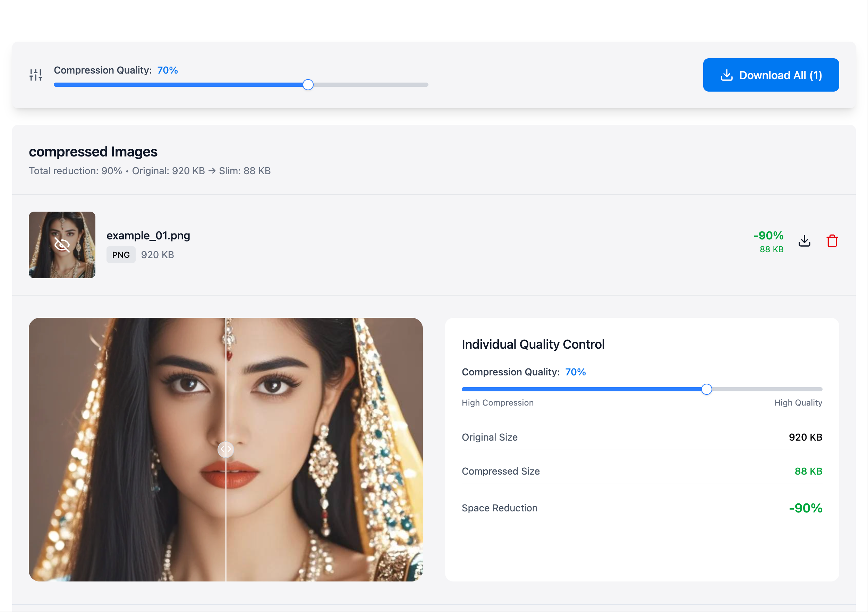Click the green -90% reduction label in file row

768,236
